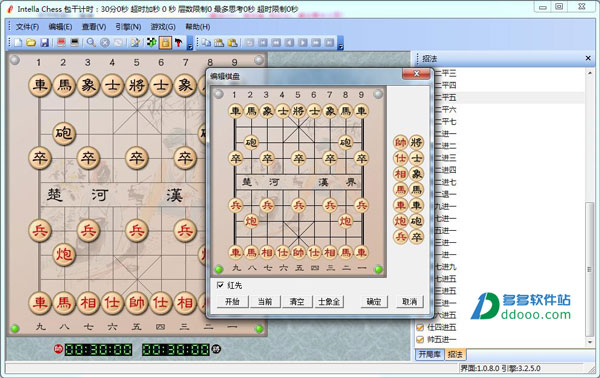Click the next move playback arrow
The width and height of the screenshot is (600, 378).
[302, 42]
